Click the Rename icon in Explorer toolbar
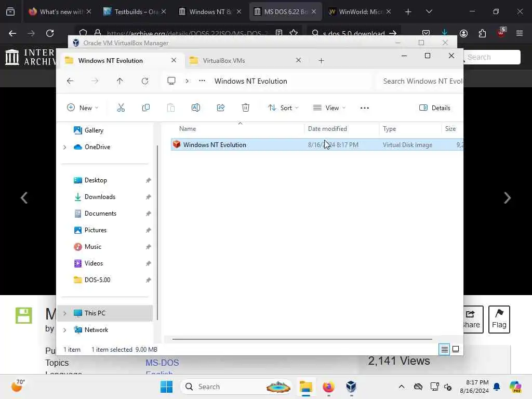532x399 pixels. click(x=196, y=108)
